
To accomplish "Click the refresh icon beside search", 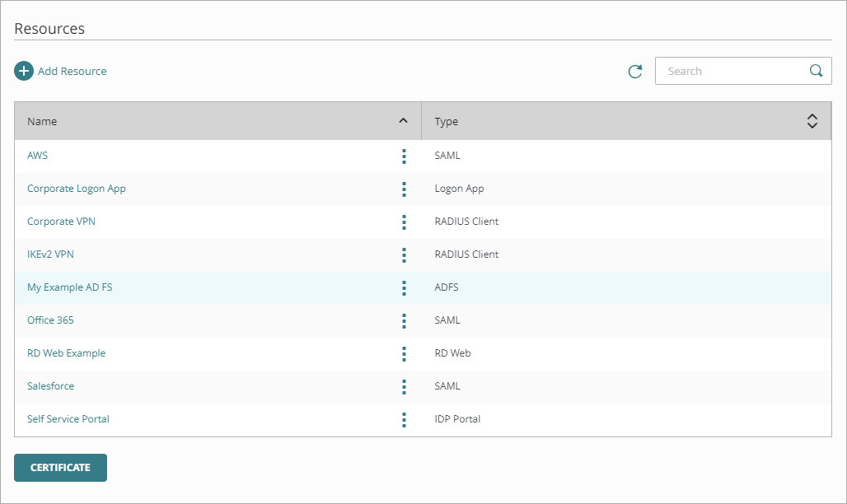I will 634,72.
